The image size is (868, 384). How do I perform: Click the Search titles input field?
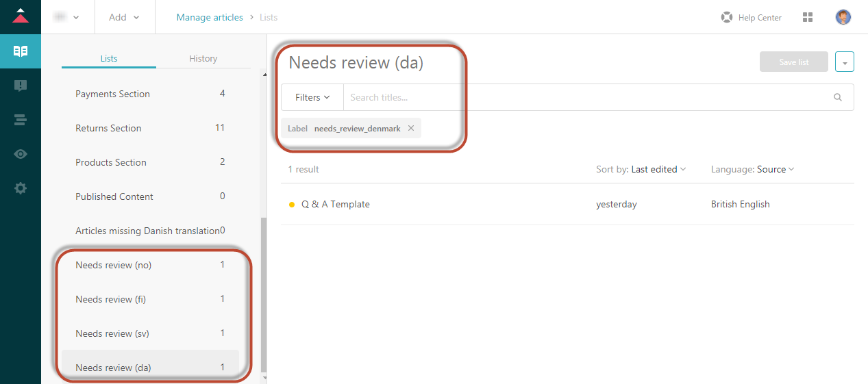(582, 97)
